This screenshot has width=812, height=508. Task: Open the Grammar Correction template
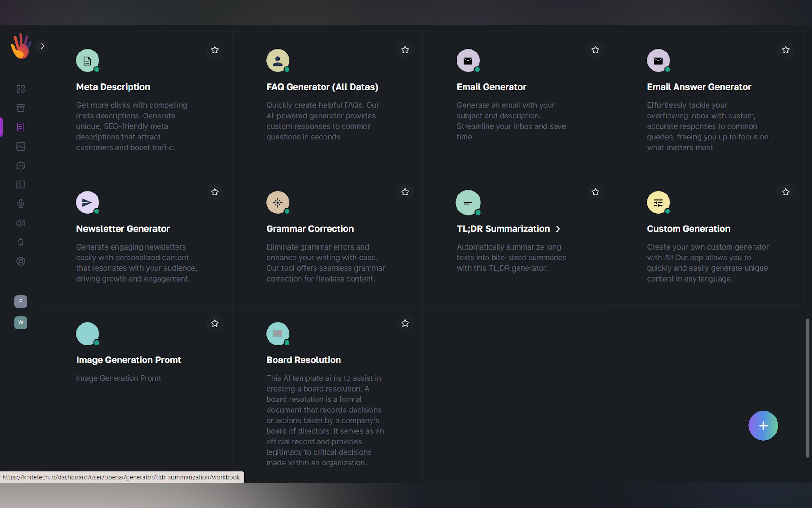pos(309,229)
